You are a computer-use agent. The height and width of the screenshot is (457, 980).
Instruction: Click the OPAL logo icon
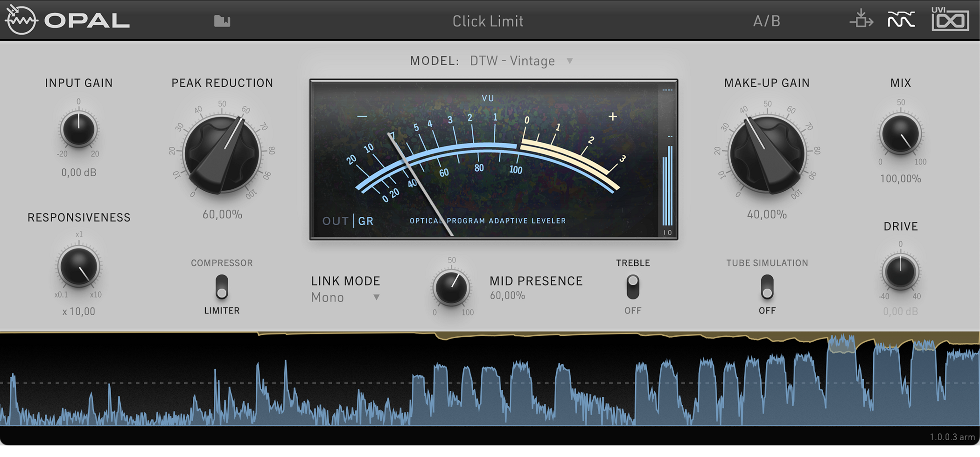(x=21, y=20)
